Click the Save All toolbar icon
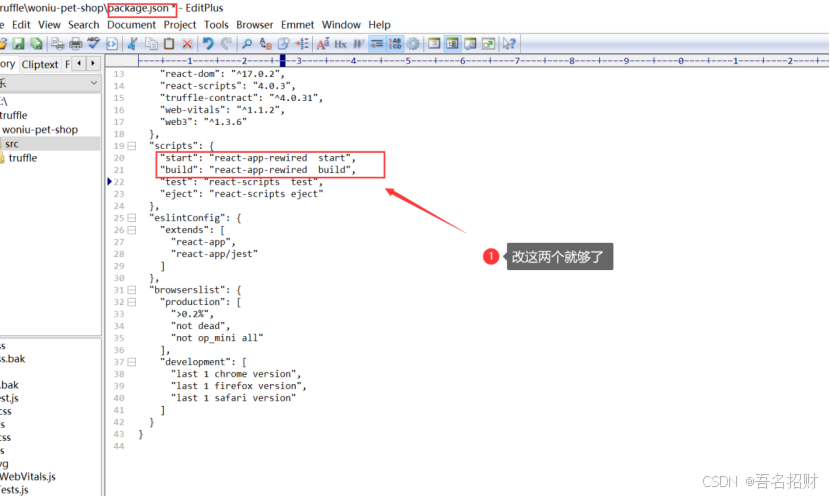This screenshot has width=830, height=497. click(x=37, y=44)
